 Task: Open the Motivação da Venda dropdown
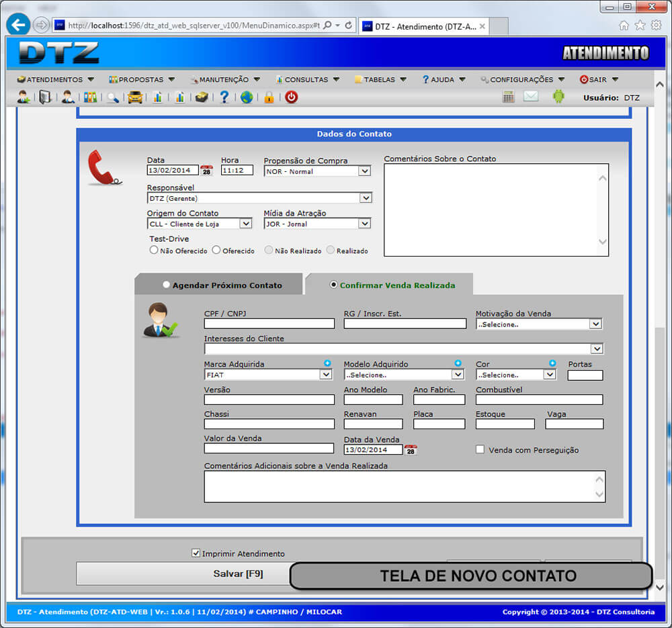pyautogui.click(x=595, y=324)
